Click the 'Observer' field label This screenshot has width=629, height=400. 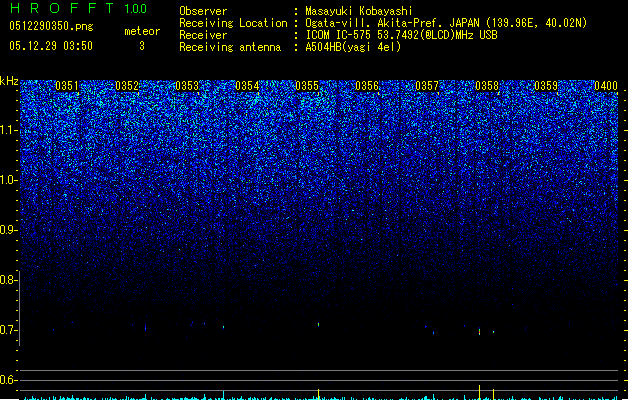pyautogui.click(x=203, y=11)
